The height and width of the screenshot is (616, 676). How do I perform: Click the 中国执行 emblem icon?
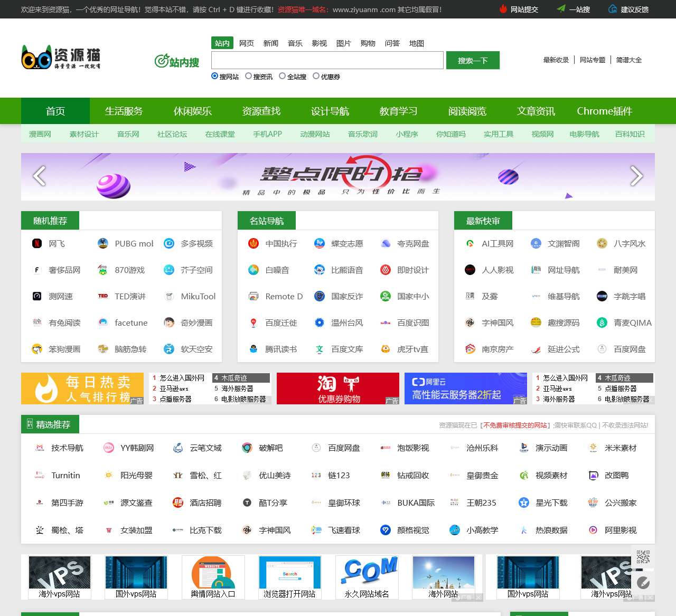253,243
